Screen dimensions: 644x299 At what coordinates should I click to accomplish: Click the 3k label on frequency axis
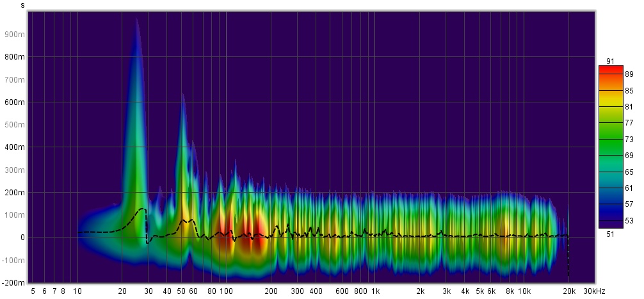pos(446,291)
